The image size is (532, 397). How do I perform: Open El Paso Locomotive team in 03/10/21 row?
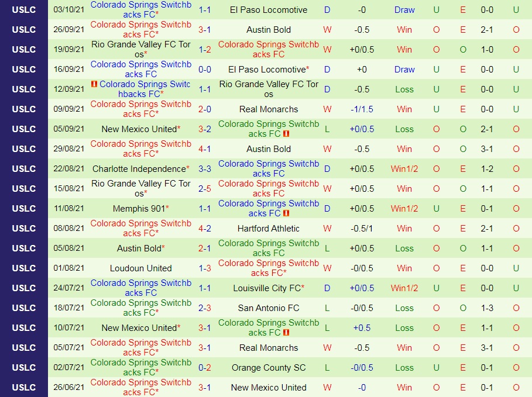(x=269, y=10)
